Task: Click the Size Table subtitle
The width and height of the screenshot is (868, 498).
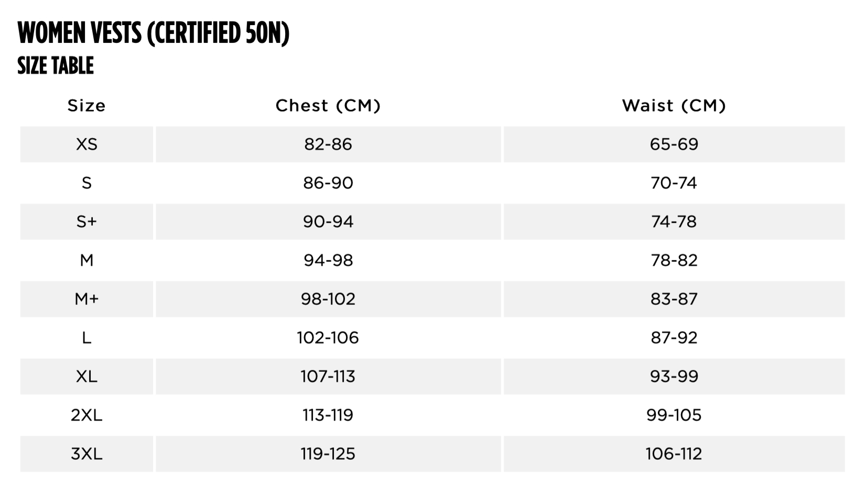Action: point(56,66)
